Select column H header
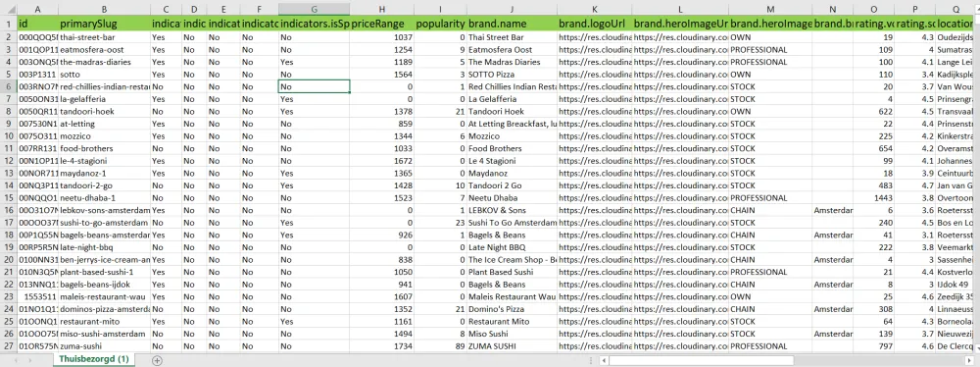Viewport: 980px width, 367px height. (x=382, y=9)
